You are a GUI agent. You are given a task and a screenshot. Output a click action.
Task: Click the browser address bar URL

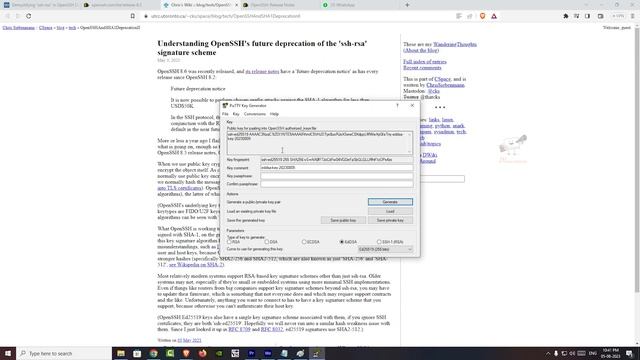(226, 16)
